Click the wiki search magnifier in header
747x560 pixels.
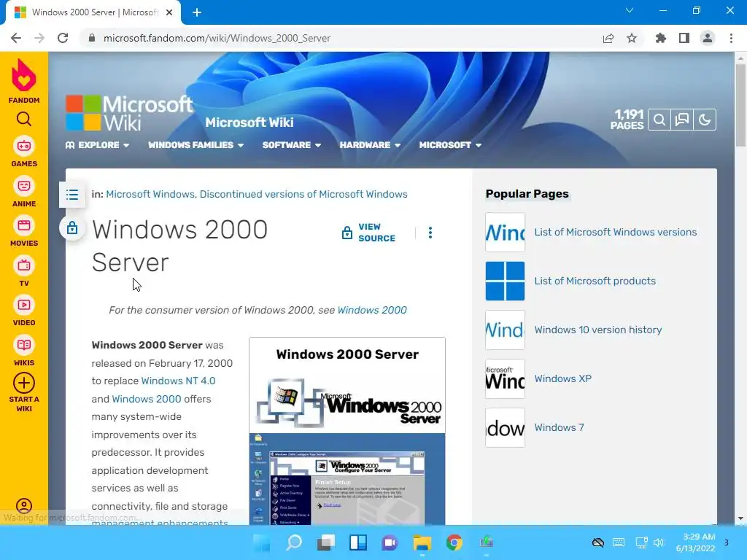click(659, 120)
